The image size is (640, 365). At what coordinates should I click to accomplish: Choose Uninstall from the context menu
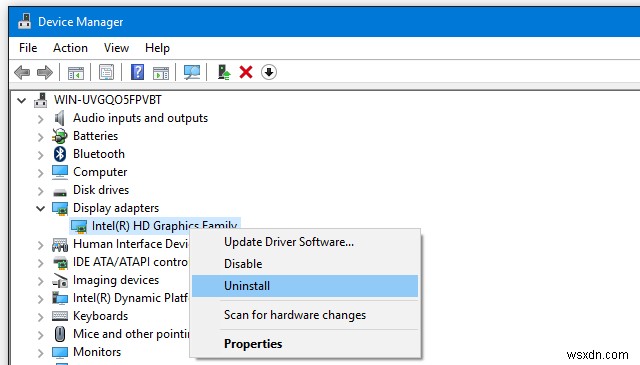pos(305,286)
